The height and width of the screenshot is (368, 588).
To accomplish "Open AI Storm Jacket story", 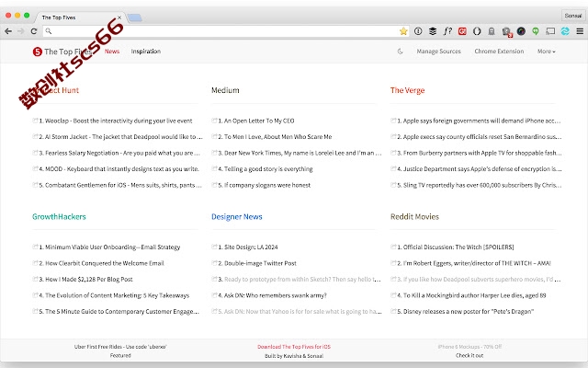I will coord(120,137).
